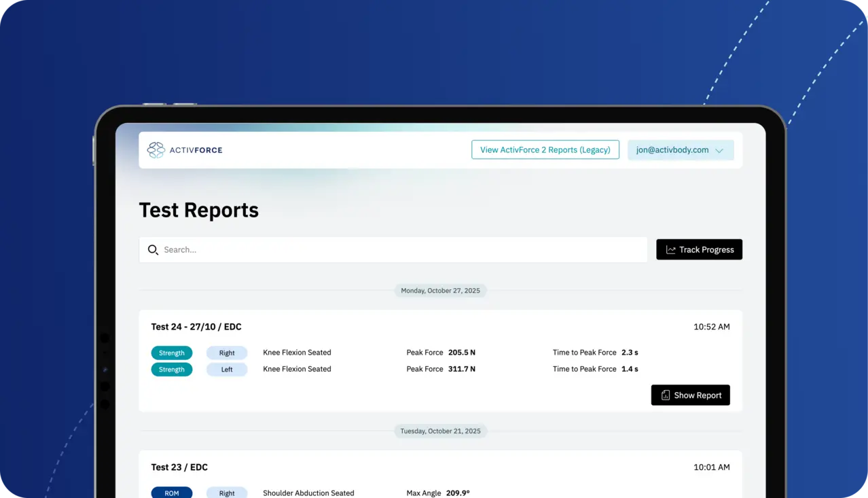
Task: Click the document icon on Show Report
Action: pos(666,395)
